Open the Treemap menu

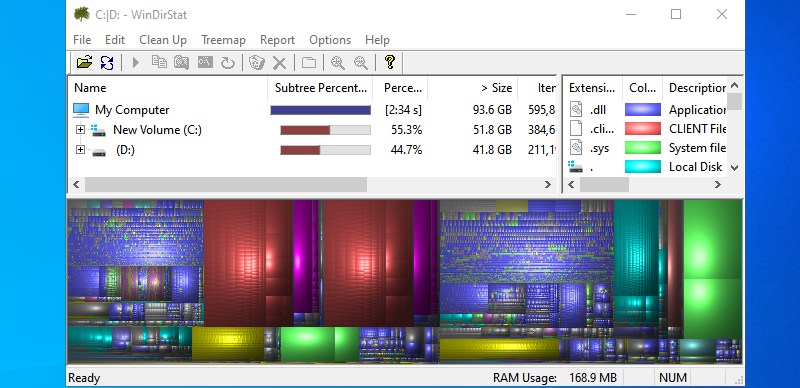(x=223, y=40)
